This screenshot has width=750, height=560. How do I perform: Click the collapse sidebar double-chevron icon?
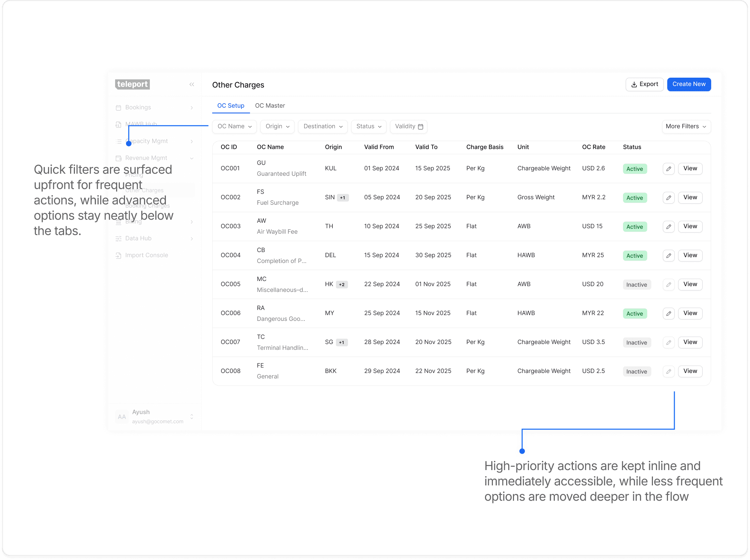pos(192,84)
